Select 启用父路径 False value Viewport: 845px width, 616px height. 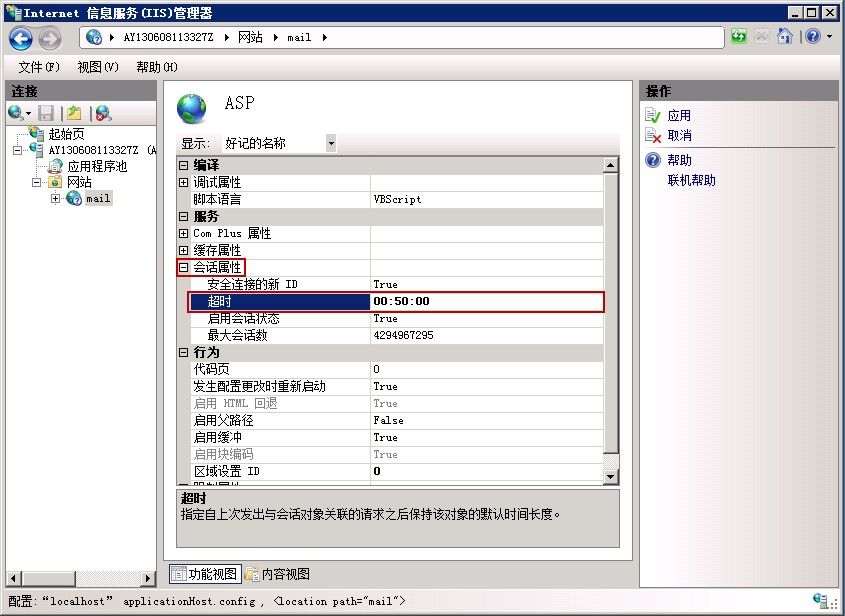[487, 420]
